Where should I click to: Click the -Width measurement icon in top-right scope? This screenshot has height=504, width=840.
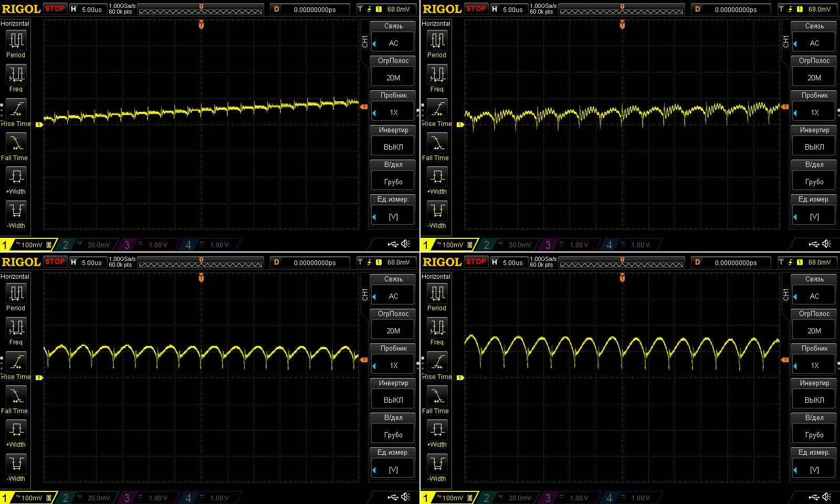tap(437, 211)
